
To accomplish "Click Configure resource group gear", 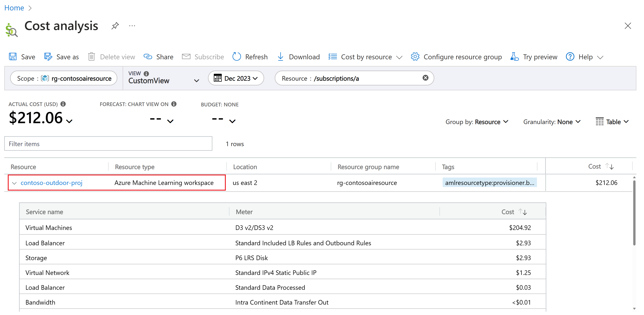I will tap(456, 57).
